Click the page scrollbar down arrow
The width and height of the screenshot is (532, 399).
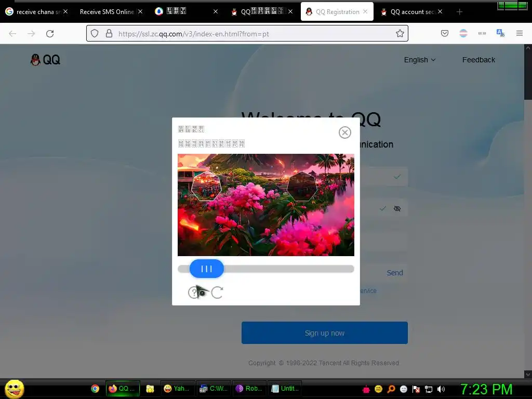pos(528,374)
